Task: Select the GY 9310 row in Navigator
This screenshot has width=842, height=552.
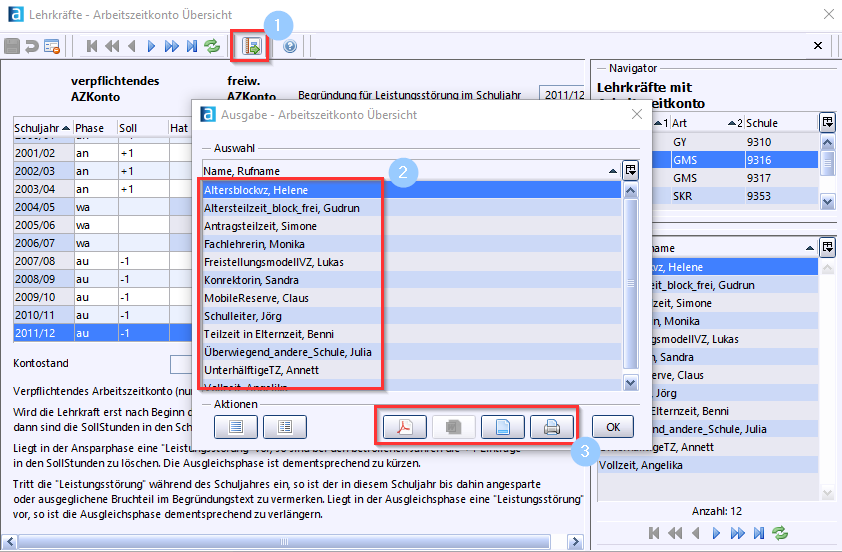Action: 735,142
